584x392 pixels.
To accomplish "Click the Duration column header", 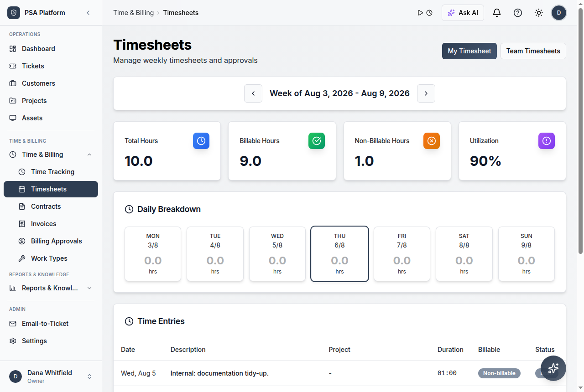I will point(450,350).
